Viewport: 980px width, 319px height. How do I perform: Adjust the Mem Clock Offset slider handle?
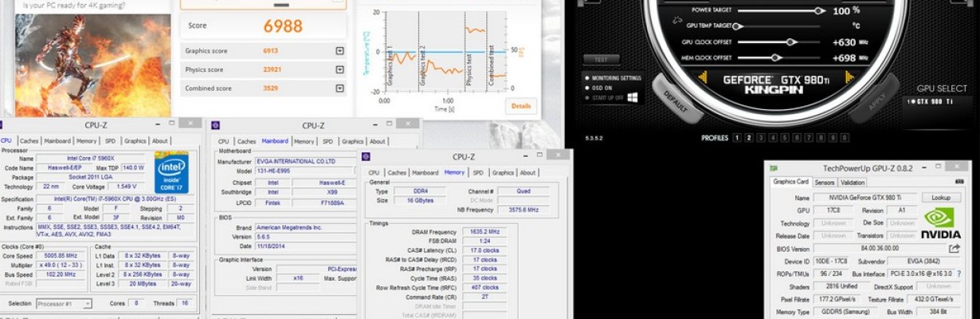coord(775,57)
